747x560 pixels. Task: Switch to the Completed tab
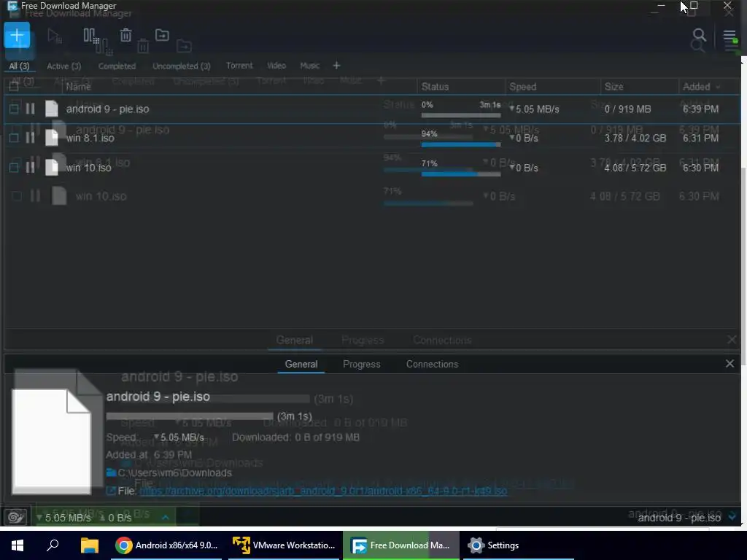117,66
